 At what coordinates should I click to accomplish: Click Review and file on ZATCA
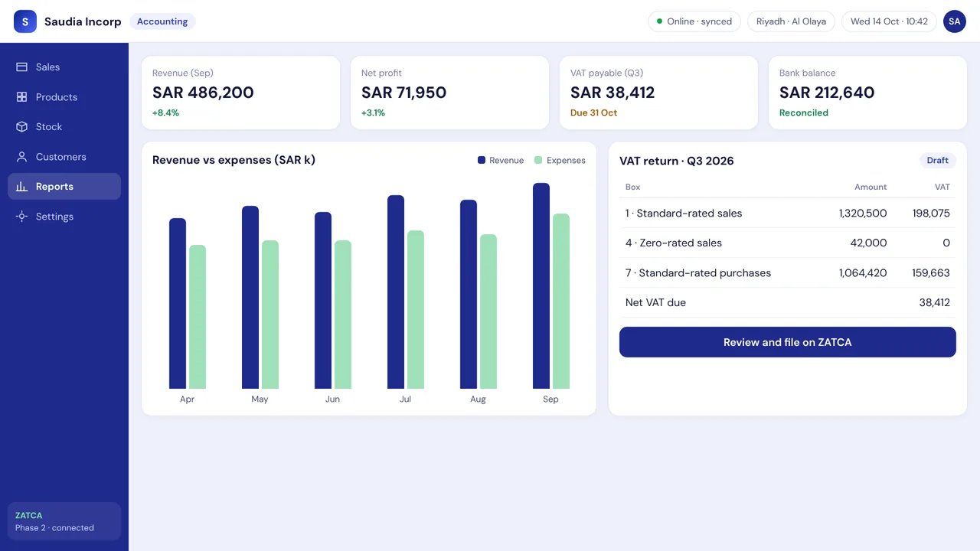tap(788, 342)
